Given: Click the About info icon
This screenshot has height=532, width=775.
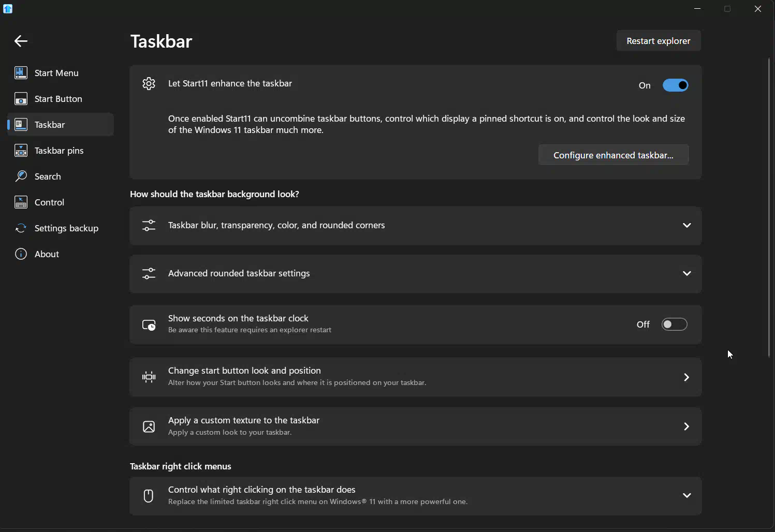Looking at the screenshot, I should (21, 254).
